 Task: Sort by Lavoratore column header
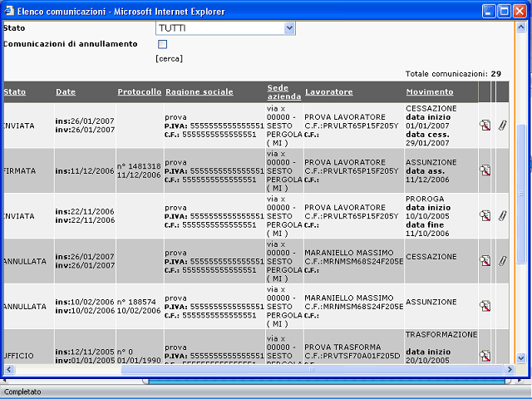pos(329,92)
